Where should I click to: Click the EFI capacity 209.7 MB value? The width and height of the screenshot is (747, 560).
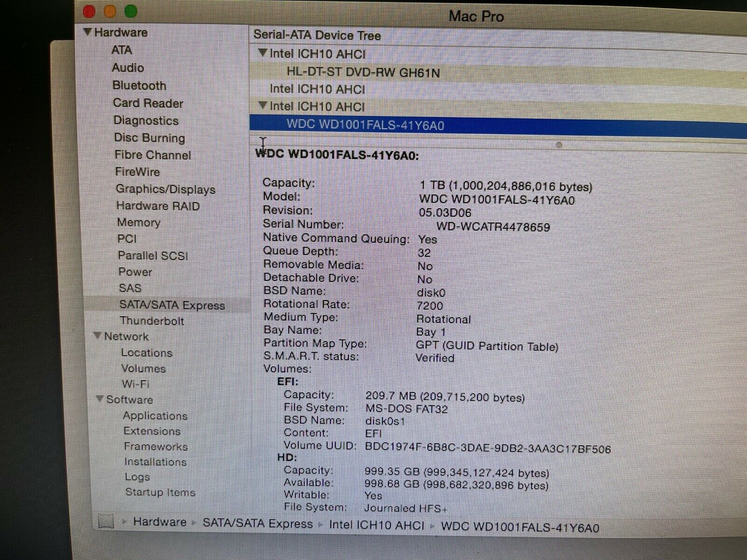tap(445, 397)
